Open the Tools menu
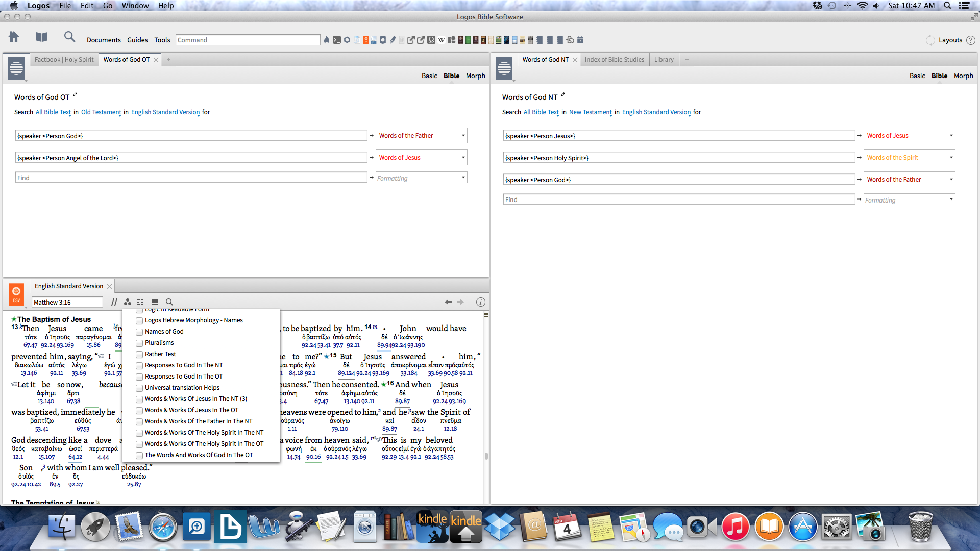The width and height of the screenshot is (980, 551). [162, 40]
